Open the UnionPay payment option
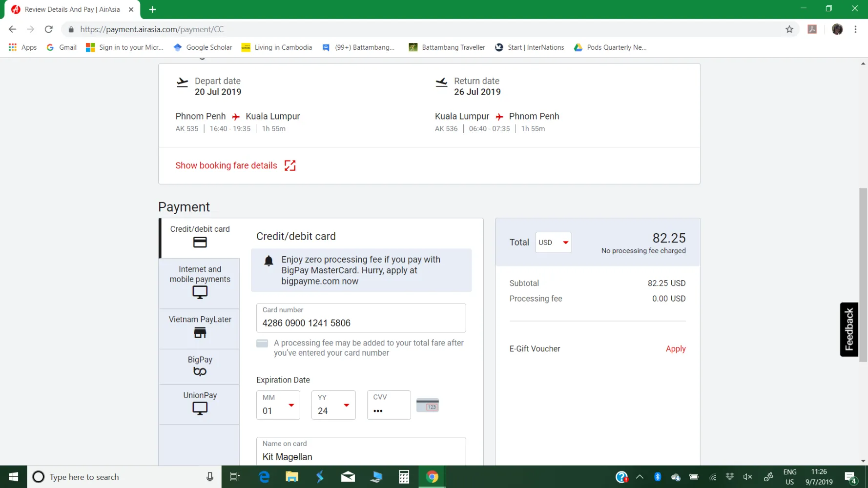Screen dimensions: 868x488 200,405
